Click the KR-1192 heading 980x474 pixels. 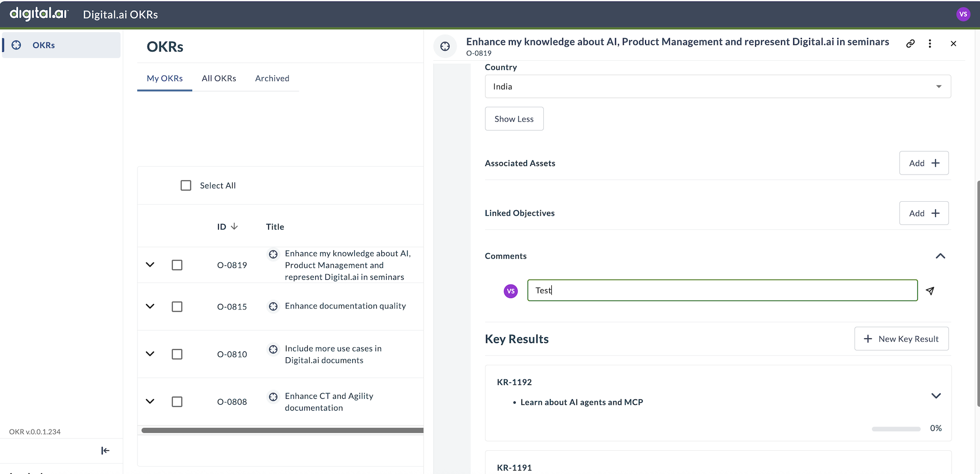click(x=514, y=382)
